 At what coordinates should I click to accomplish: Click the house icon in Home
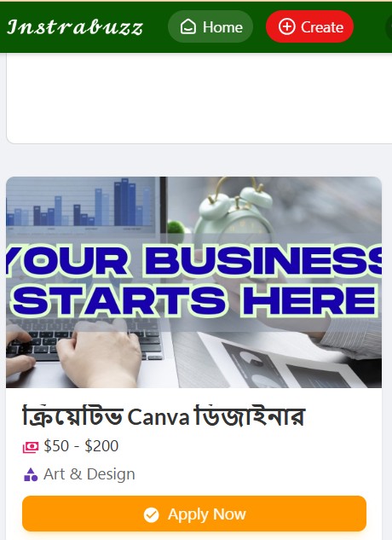(188, 26)
